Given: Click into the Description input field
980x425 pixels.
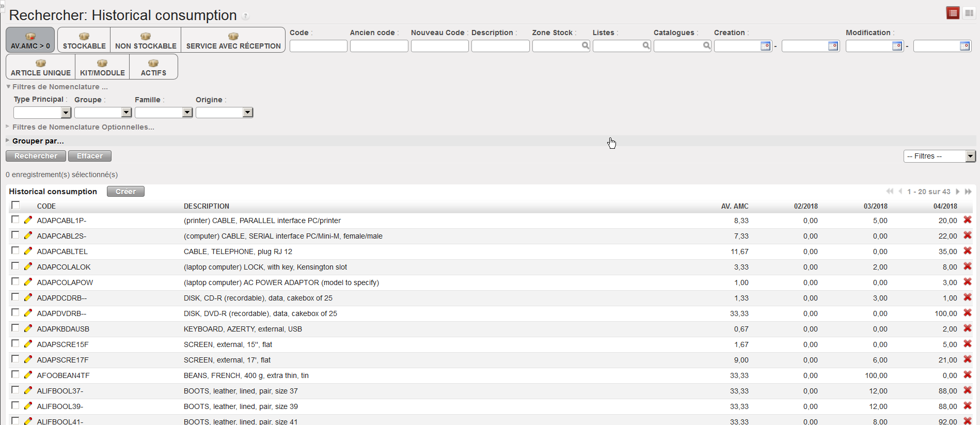Looking at the screenshot, I should [x=500, y=46].
